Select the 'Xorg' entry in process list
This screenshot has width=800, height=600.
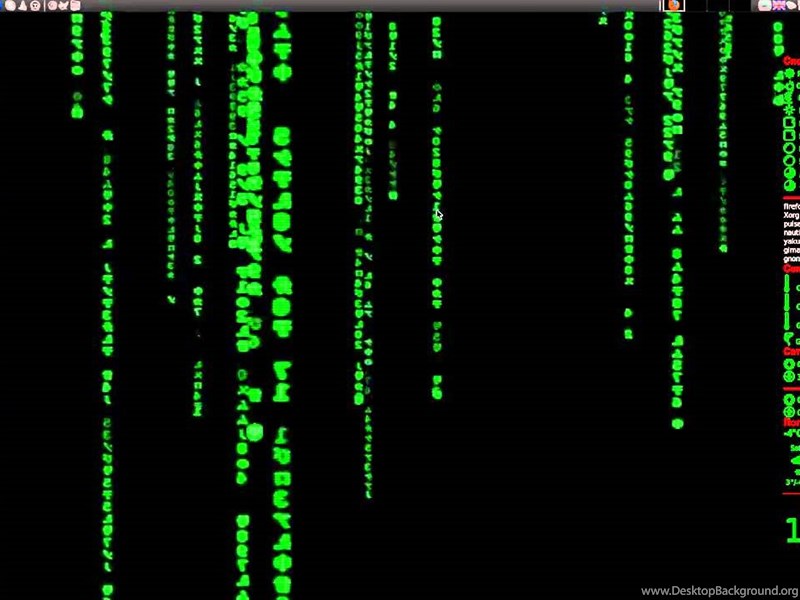[x=791, y=215]
